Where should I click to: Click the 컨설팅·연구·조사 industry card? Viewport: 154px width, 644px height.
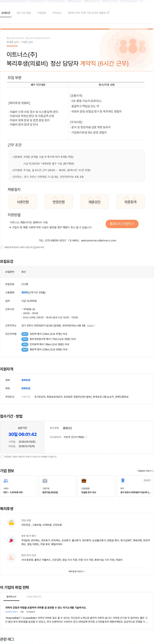pos(97,486)
